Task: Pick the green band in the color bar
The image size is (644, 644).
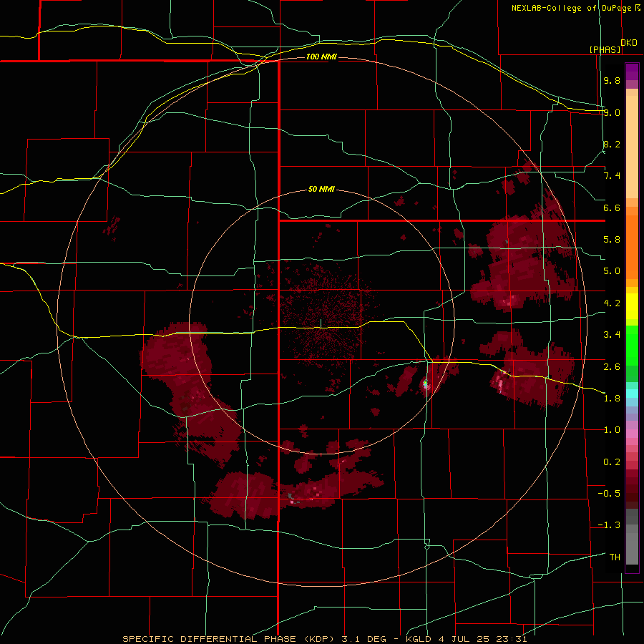Action: [632, 345]
